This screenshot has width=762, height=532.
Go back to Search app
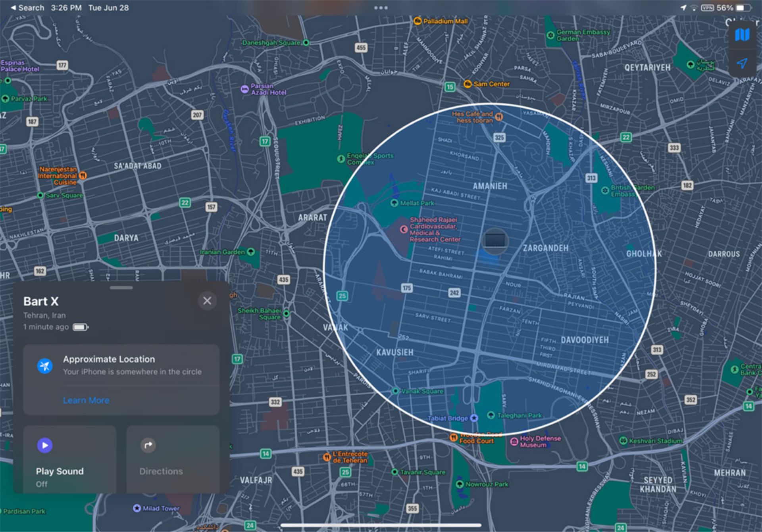pyautogui.click(x=27, y=8)
